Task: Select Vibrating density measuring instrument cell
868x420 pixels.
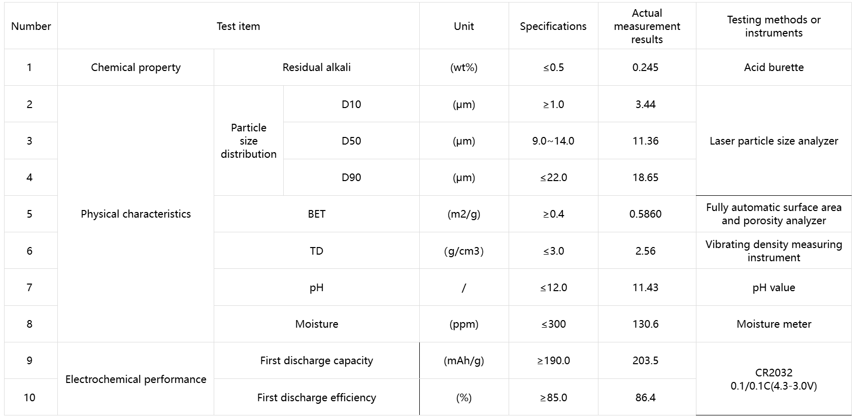Action: [x=774, y=251]
